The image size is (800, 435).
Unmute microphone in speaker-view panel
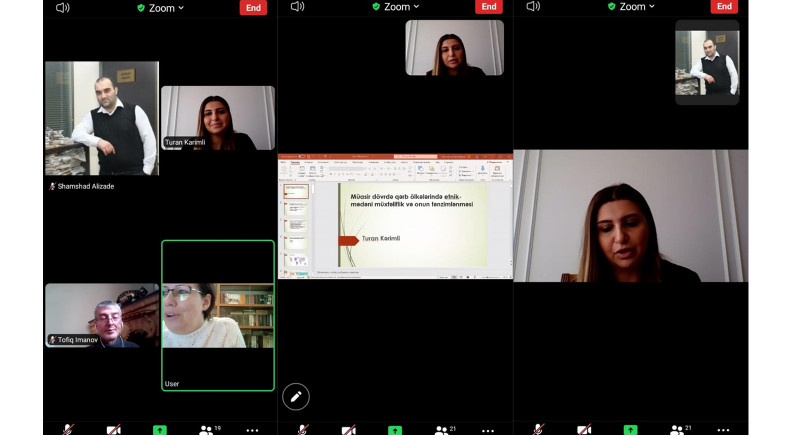(538, 430)
